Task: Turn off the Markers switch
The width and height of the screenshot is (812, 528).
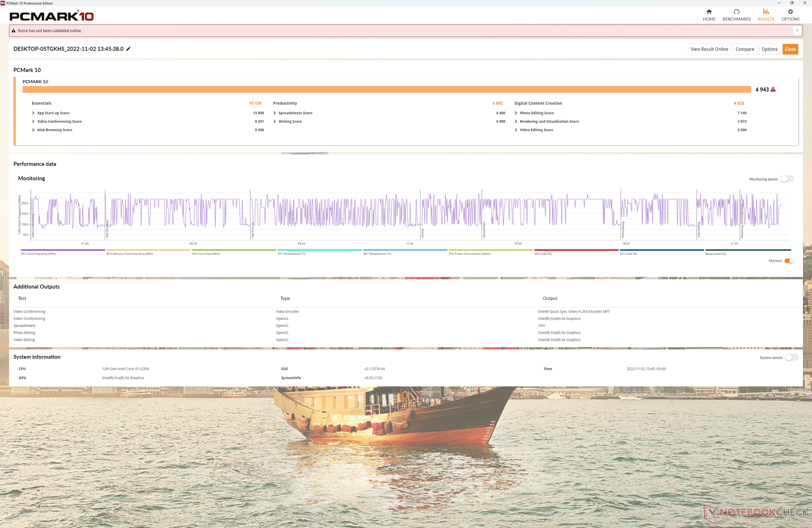Action: [789, 261]
